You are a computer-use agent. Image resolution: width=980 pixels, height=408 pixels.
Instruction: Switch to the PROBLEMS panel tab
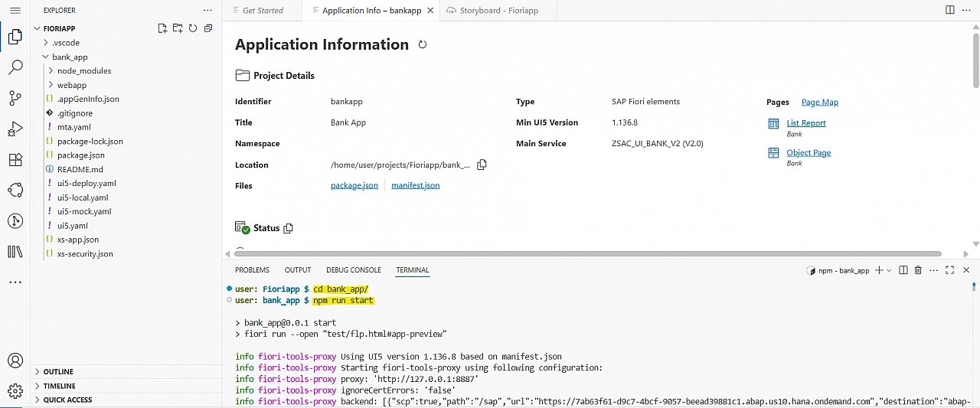252,270
